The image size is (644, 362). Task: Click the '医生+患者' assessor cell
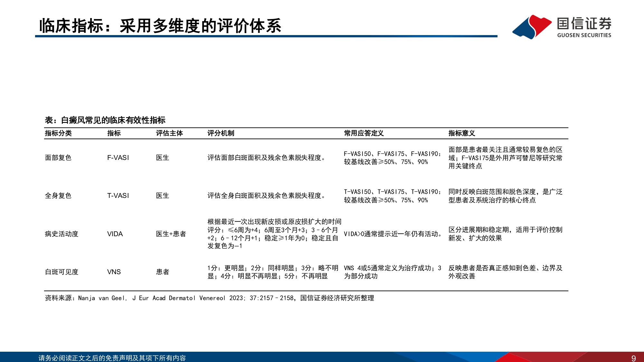[171, 234]
